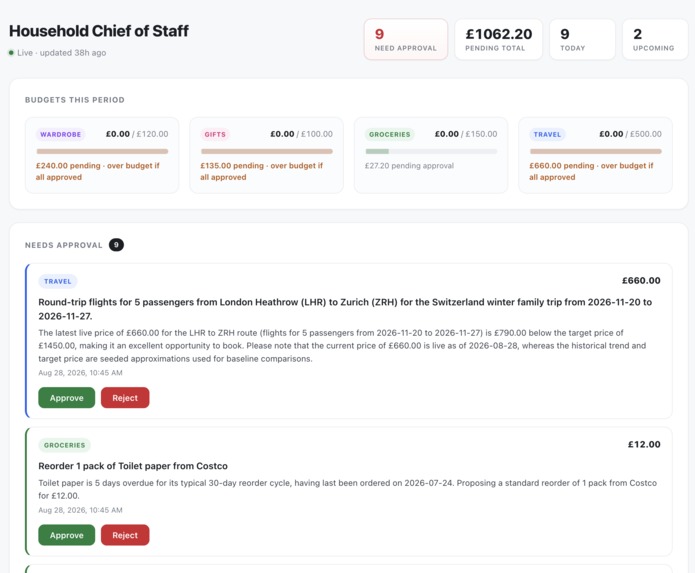Click the 'Household Chief of Staff' heading
The height and width of the screenshot is (573, 695).
99,31
